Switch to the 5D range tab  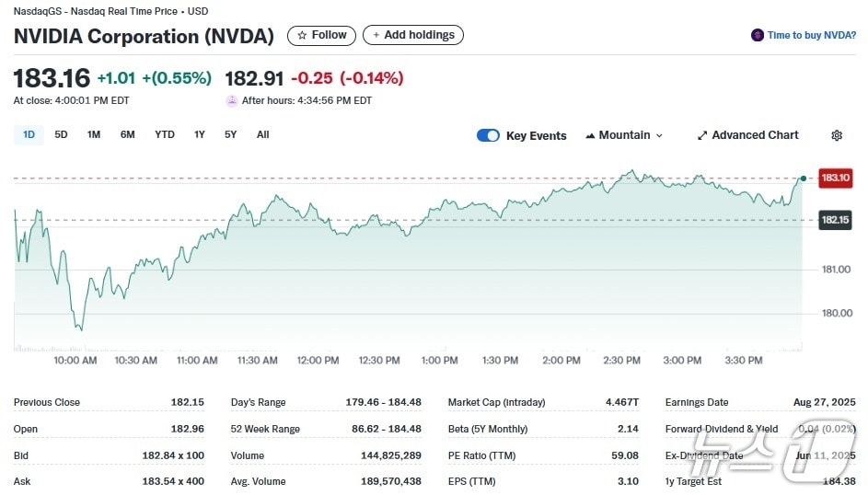point(61,134)
